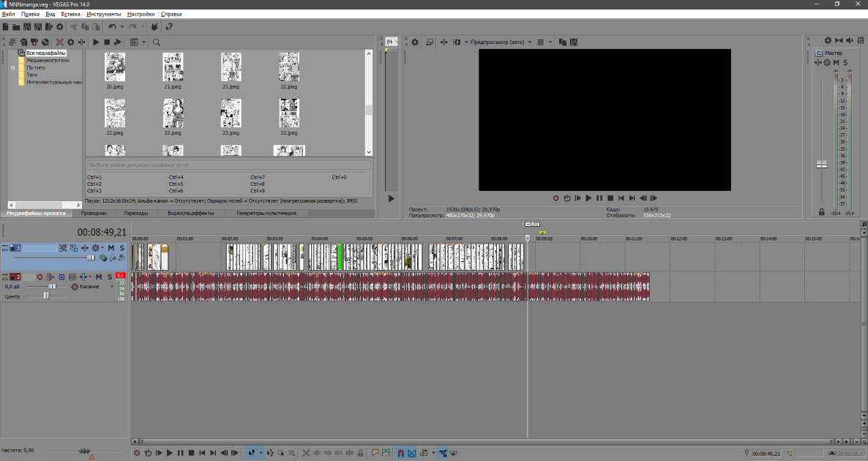Screen dimensions: 868x461
Task: Lock the selected event with padlock icon
Action: (x=360, y=453)
